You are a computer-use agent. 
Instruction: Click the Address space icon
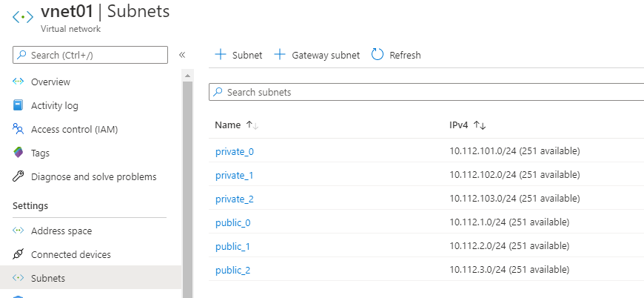coord(19,231)
